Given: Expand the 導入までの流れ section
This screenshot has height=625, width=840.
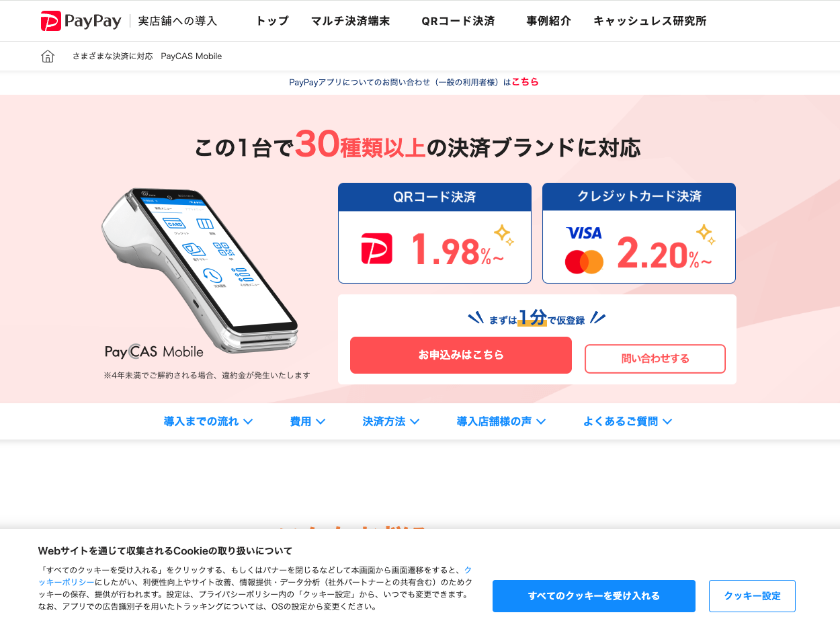Looking at the screenshot, I should coord(208,421).
